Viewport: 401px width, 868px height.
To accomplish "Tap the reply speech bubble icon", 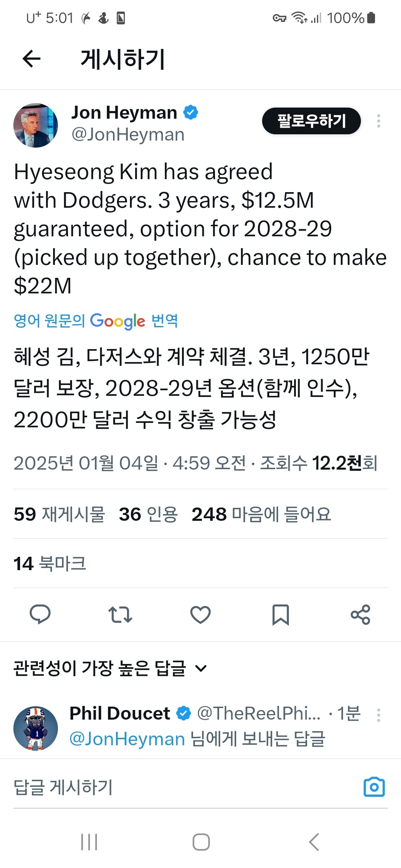I will click(40, 614).
